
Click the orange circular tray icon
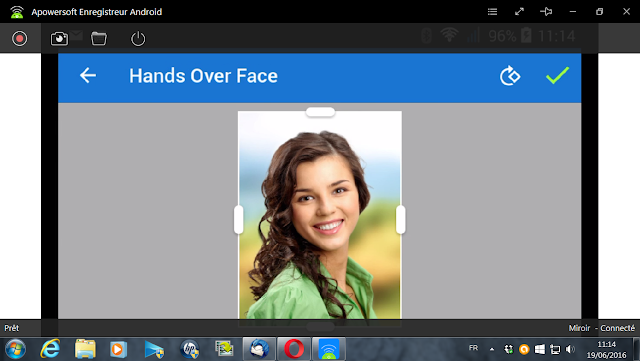(x=524, y=349)
